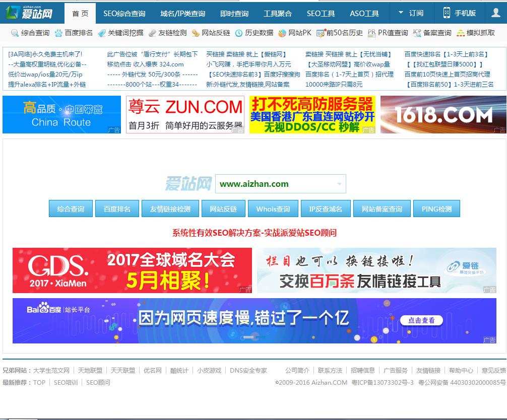The width and height of the screenshot is (507, 420).
Task: Open the 小皮游戏 footer link
Action: pos(209,370)
